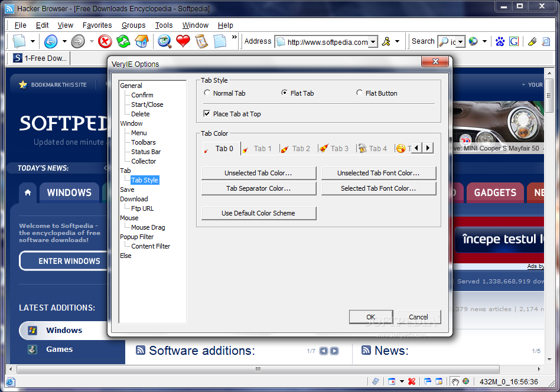Open the Favorites menu
Viewport: 560px width, 392px height.
[x=97, y=25]
